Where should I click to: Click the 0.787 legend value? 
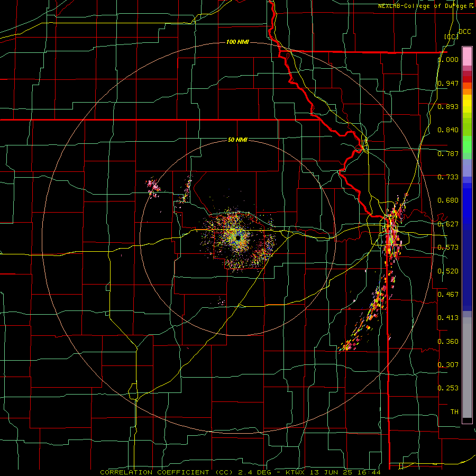[x=448, y=153]
